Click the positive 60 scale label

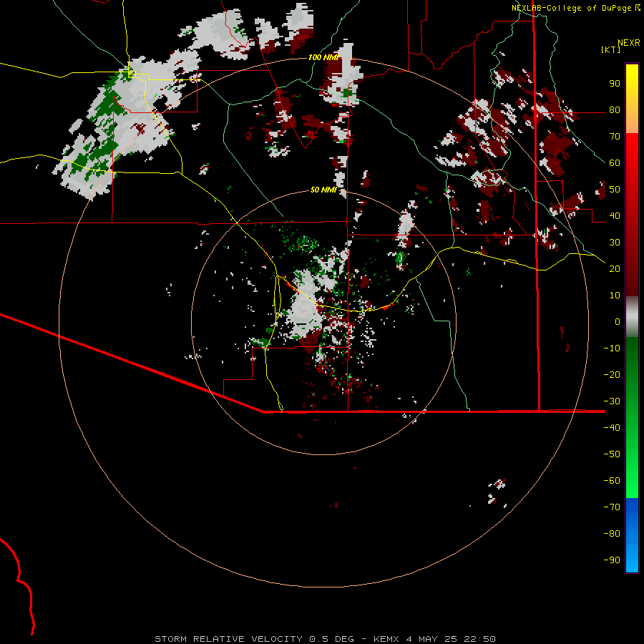[x=615, y=163]
